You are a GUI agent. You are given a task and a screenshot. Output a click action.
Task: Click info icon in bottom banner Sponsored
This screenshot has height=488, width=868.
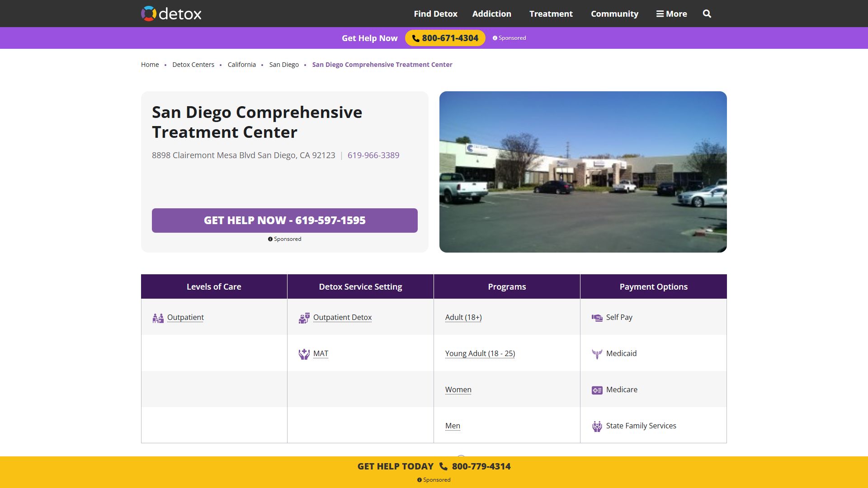(420, 480)
